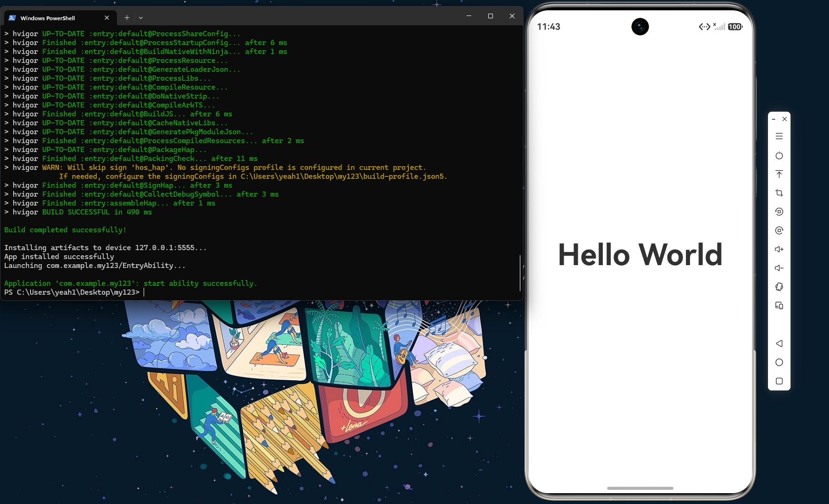The width and height of the screenshot is (829, 504).
Task: Open the multi-device screen icon
Action: tap(779, 305)
